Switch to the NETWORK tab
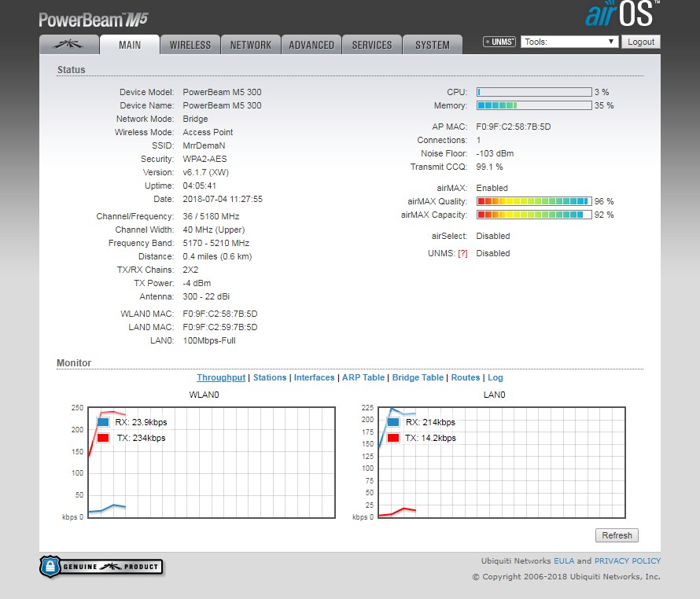Image resolution: width=700 pixels, height=599 pixels. (251, 45)
